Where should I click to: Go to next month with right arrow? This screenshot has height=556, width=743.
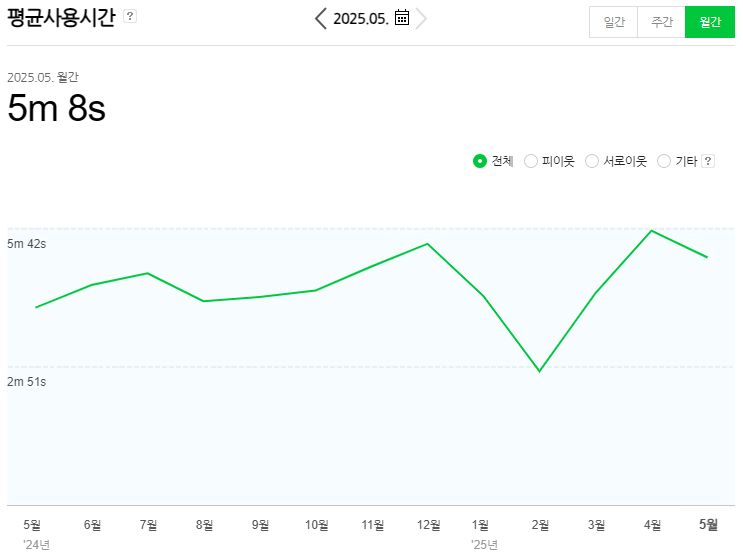pos(422,18)
